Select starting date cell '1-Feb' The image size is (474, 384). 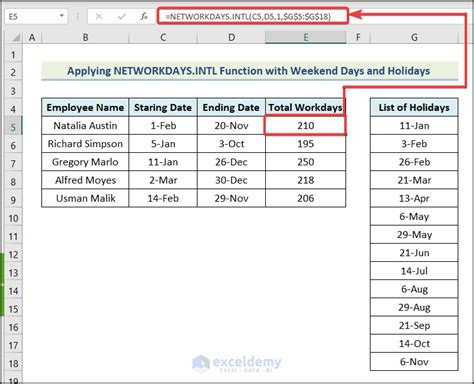point(163,126)
